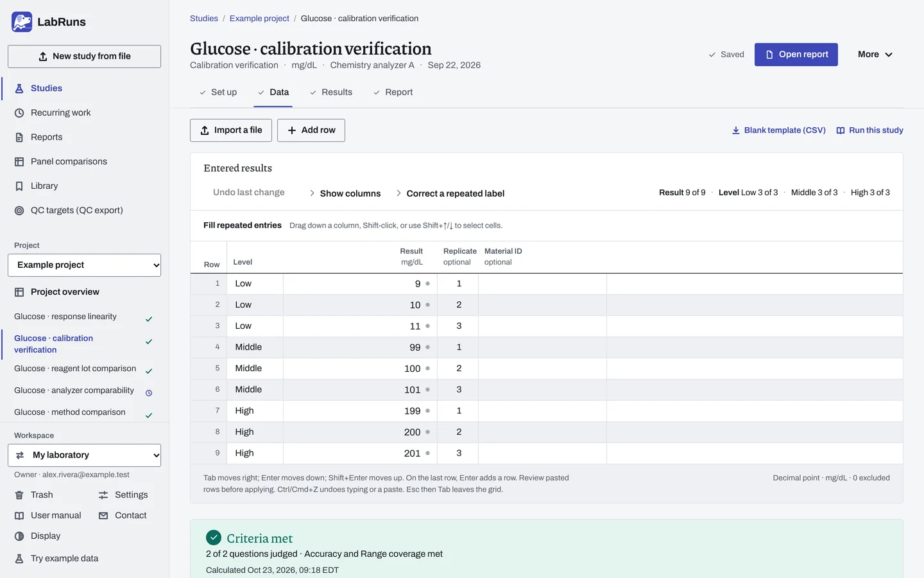Follow the Example project breadcrumb link
This screenshot has height=578, width=924.
pyautogui.click(x=259, y=19)
